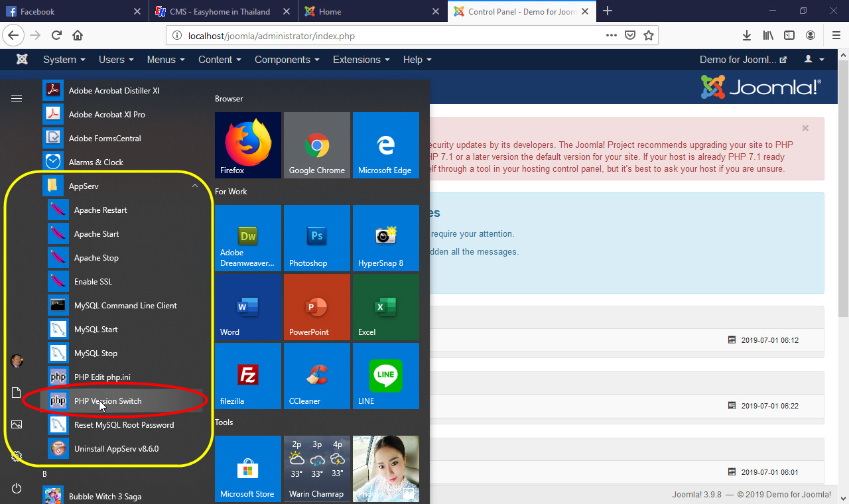Launch the Firefox tile
Viewport: 849px width, 504px height.
pos(247,145)
